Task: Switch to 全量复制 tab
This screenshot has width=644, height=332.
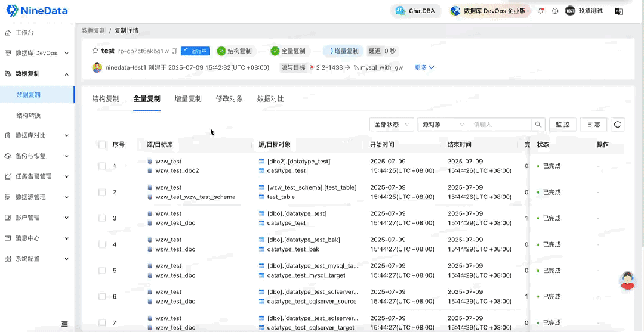Action: coord(147,99)
